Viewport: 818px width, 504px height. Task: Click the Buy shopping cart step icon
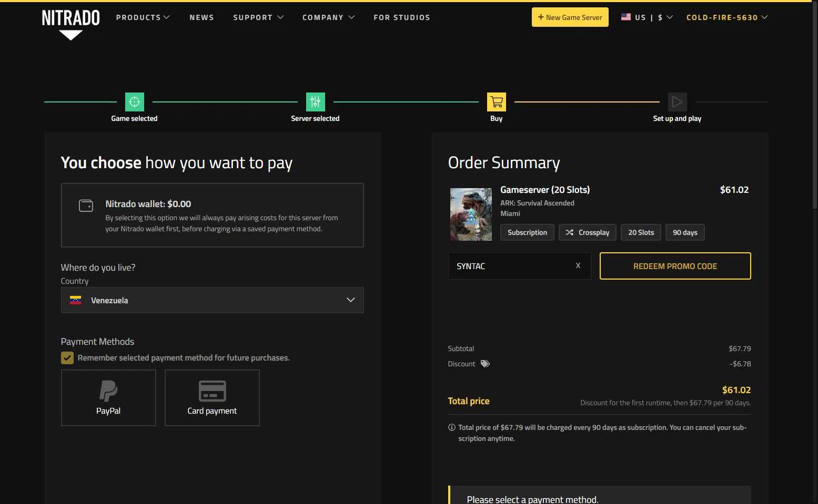[x=497, y=102]
